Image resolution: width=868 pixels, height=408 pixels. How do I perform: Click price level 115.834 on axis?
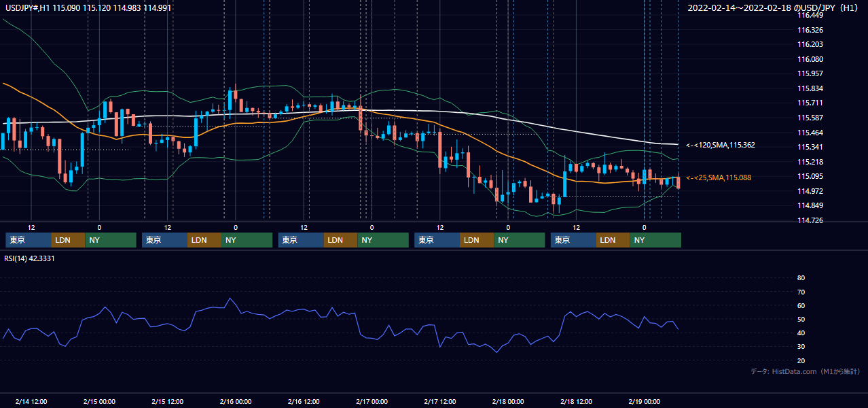810,88
